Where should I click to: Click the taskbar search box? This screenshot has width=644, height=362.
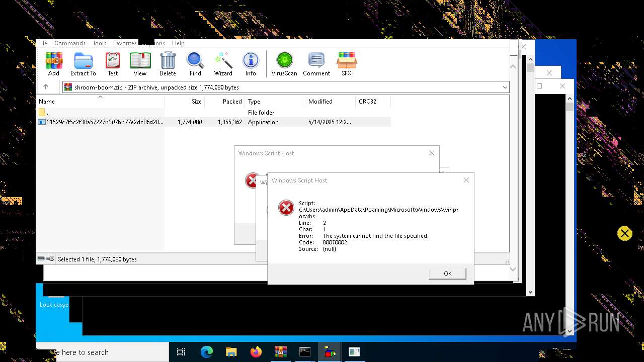click(103, 352)
